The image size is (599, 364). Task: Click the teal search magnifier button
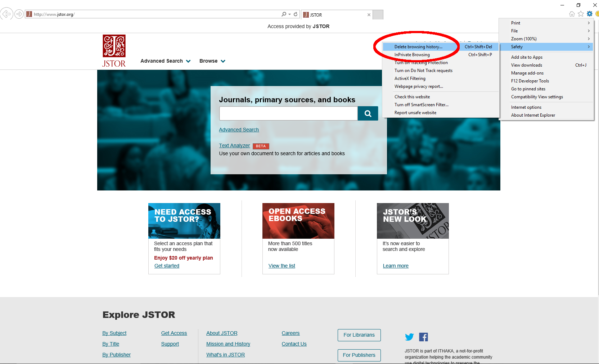tap(368, 113)
